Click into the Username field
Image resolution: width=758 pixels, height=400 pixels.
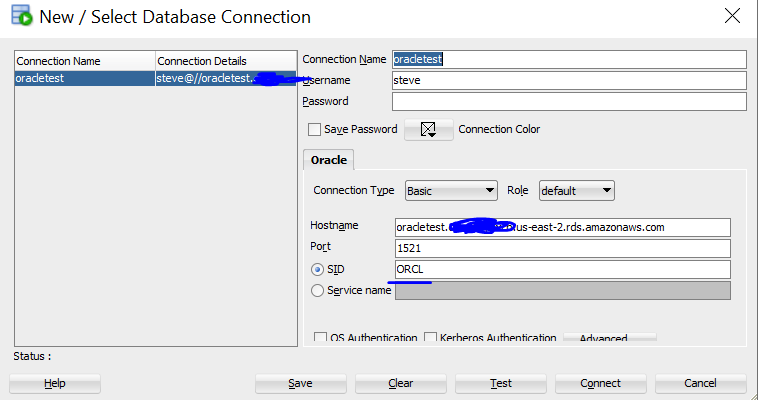click(569, 80)
